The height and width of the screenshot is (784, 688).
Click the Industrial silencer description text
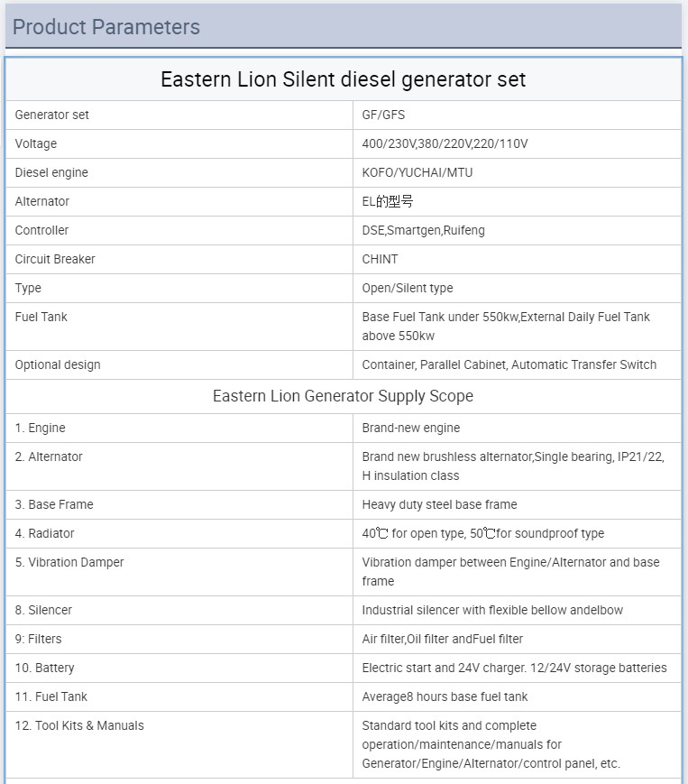[492, 610]
